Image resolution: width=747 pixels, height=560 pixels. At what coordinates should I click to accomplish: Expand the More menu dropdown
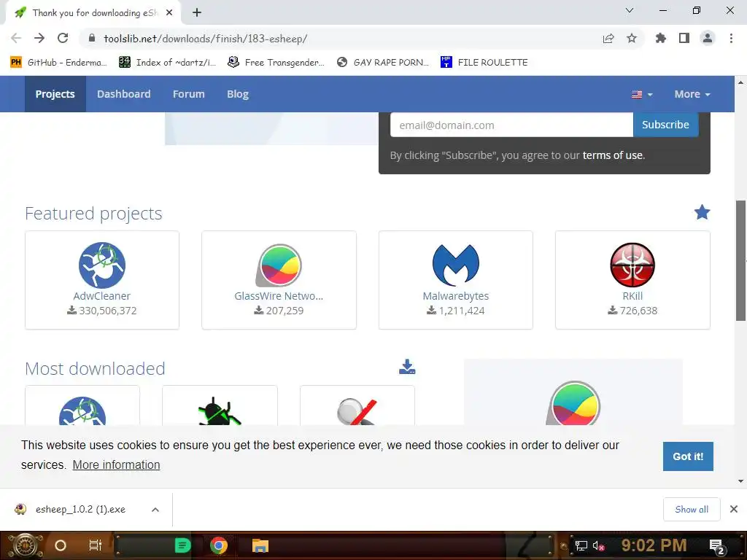click(692, 94)
